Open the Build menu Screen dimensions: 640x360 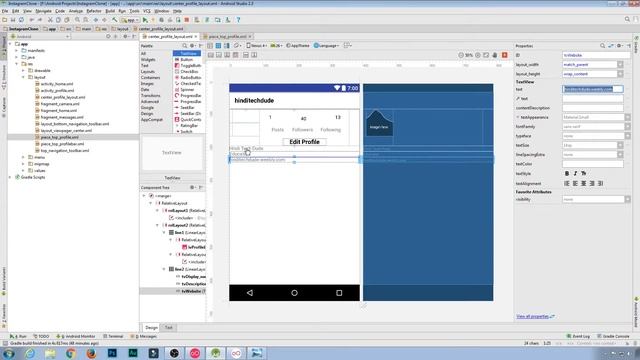point(110,11)
